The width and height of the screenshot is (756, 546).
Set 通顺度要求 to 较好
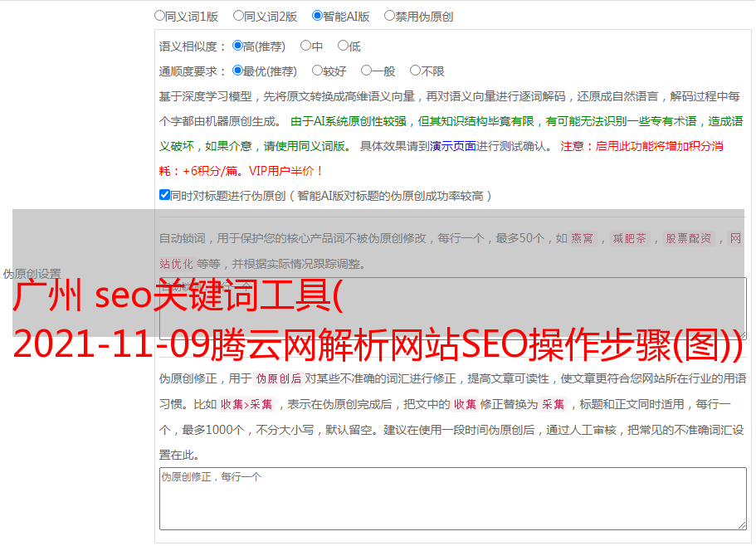click(x=317, y=71)
